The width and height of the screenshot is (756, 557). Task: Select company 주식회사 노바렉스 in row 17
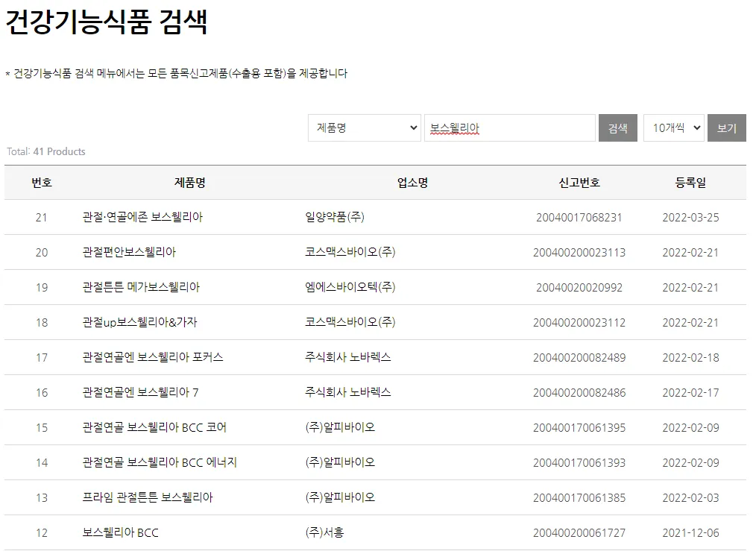pos(347,357)
